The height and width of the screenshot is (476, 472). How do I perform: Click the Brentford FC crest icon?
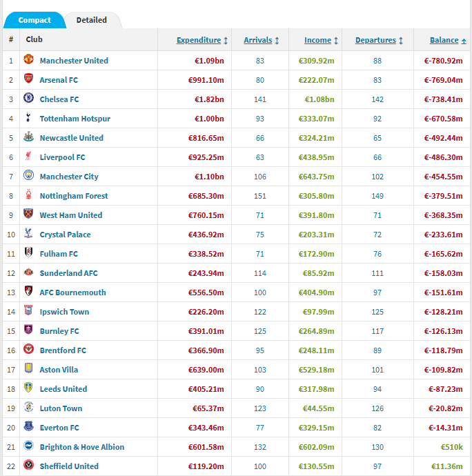tap(28, 349)
